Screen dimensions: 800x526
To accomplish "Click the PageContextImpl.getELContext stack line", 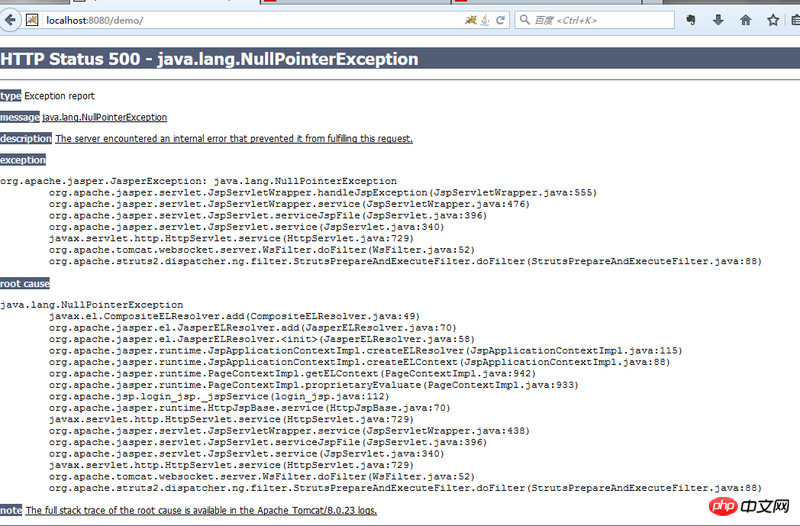I will (x=292, y=373).
